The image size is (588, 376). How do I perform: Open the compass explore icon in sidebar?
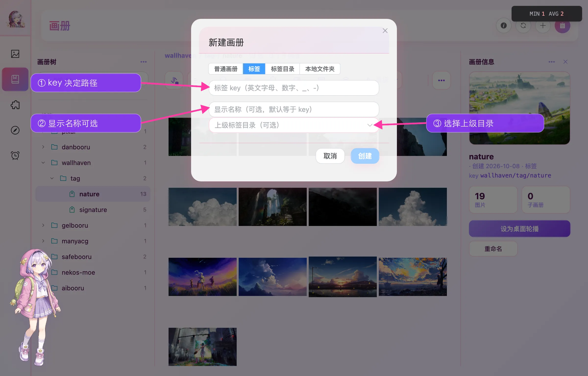pos(15,130)
